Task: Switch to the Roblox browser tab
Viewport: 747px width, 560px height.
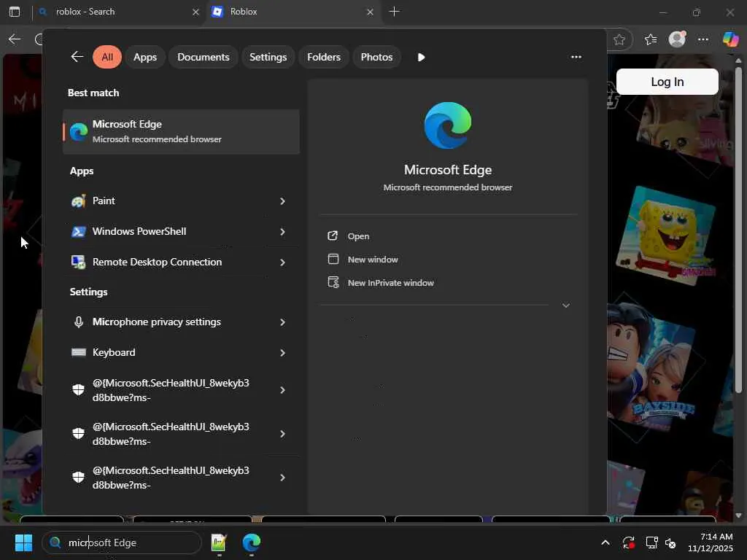Action: coord(294,12)
